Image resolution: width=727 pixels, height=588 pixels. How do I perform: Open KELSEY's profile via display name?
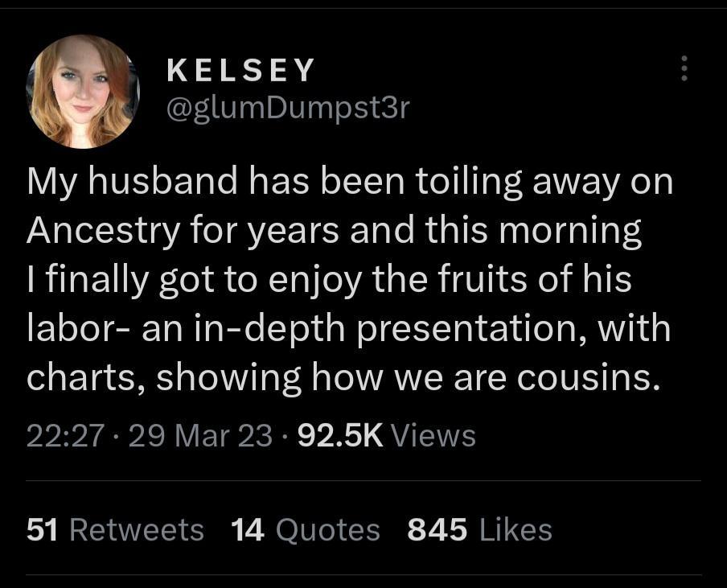pyautogui.click(x=240, y=69)
